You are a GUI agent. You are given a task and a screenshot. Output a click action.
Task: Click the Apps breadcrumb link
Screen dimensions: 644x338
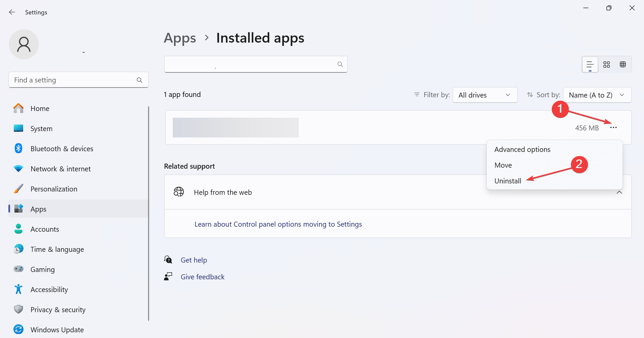tap(180, 38)
